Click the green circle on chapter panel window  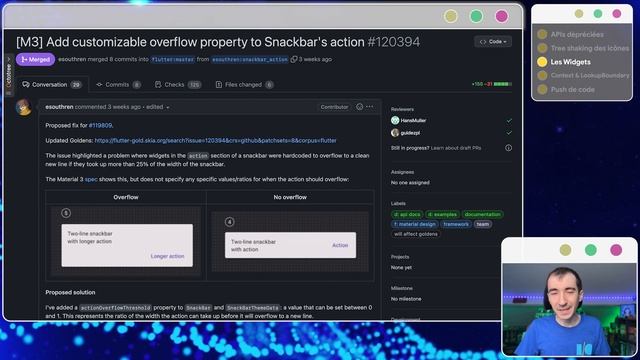[598, 14]
